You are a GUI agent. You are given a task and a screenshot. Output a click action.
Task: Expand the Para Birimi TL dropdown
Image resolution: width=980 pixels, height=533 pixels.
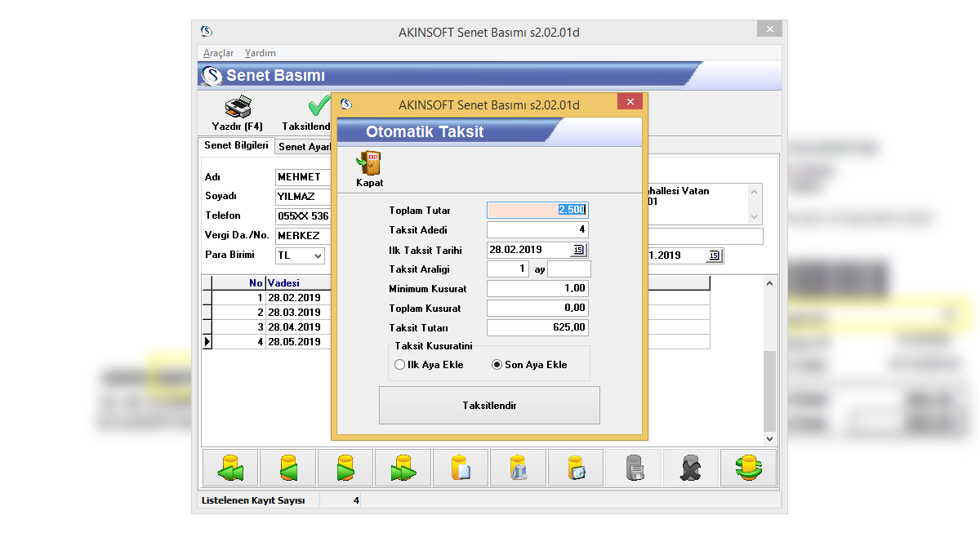tap(317, 255)
